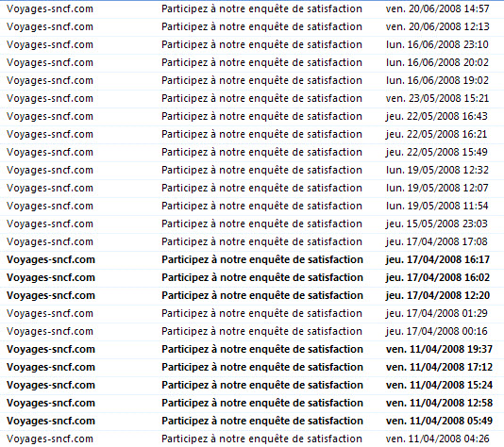Open the email dated jeu. 15/05/2008 23:03
This screenshot has width=504, height=447.
(252, 224)
